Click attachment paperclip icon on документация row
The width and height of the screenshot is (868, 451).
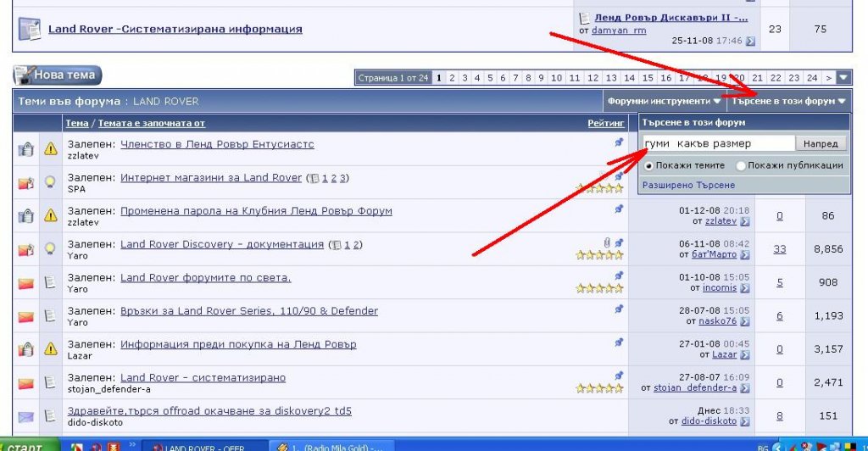607,242
